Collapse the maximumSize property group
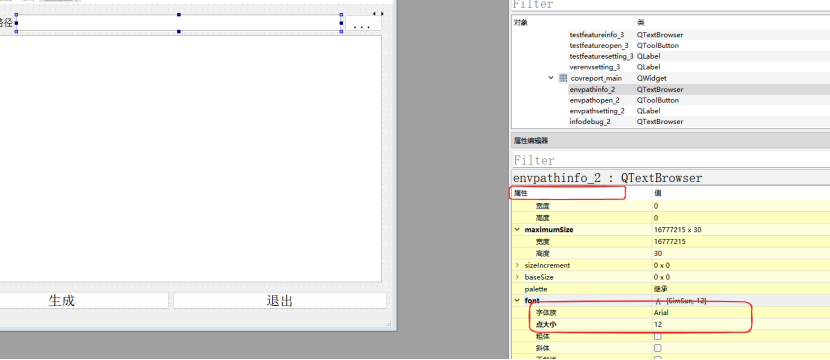The image size is (830, 360). point(517,230)
